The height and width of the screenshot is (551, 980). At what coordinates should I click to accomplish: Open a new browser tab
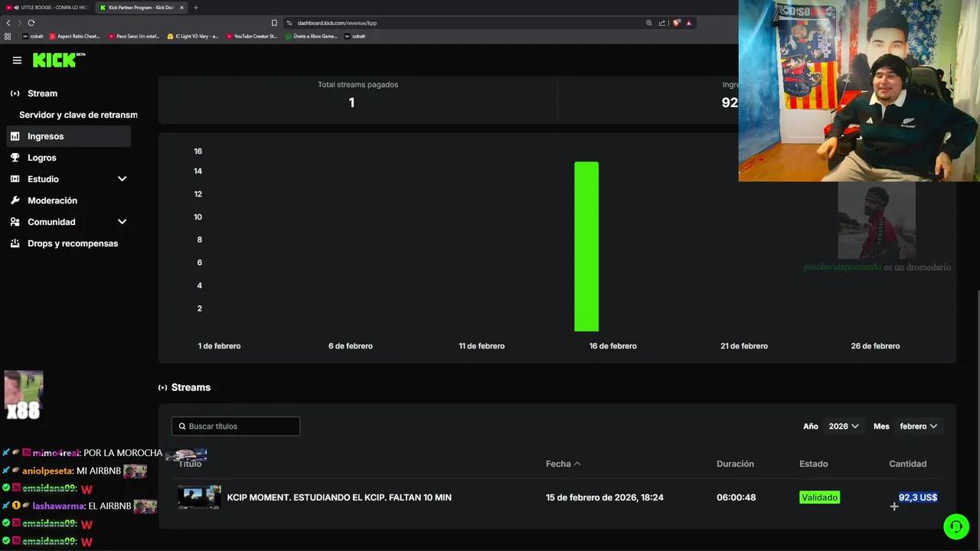pos(195,8)
